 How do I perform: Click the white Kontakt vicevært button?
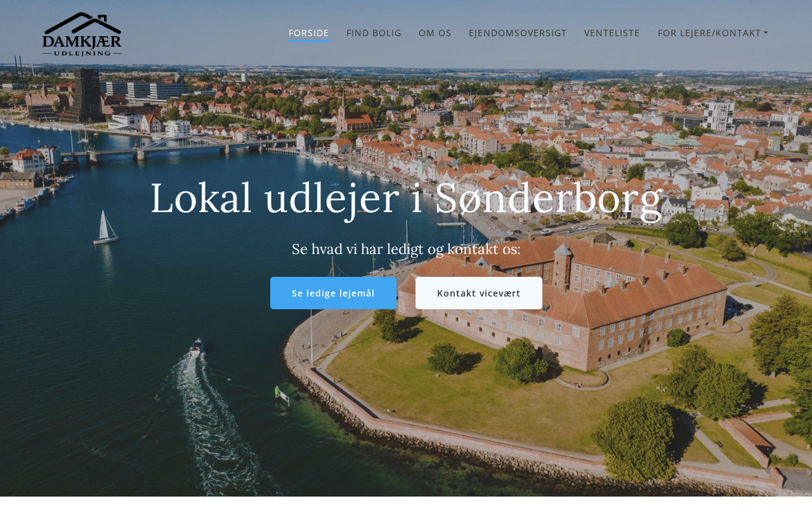click(479, 293)
